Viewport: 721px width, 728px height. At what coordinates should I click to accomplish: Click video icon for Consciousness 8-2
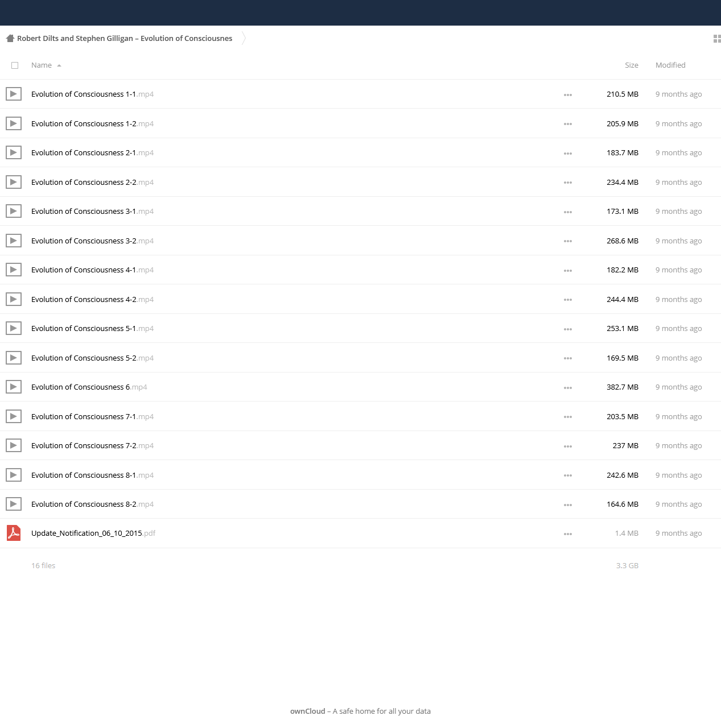(x=14, y=504)
